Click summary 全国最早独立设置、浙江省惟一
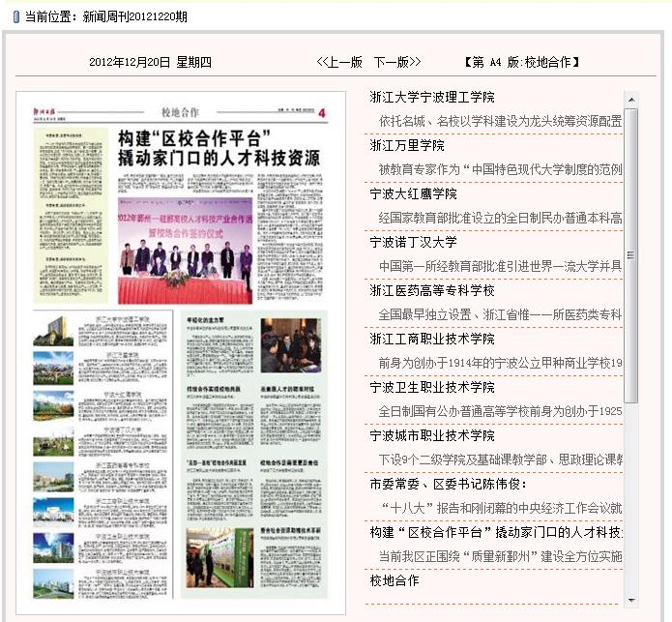 coord(500,315)
